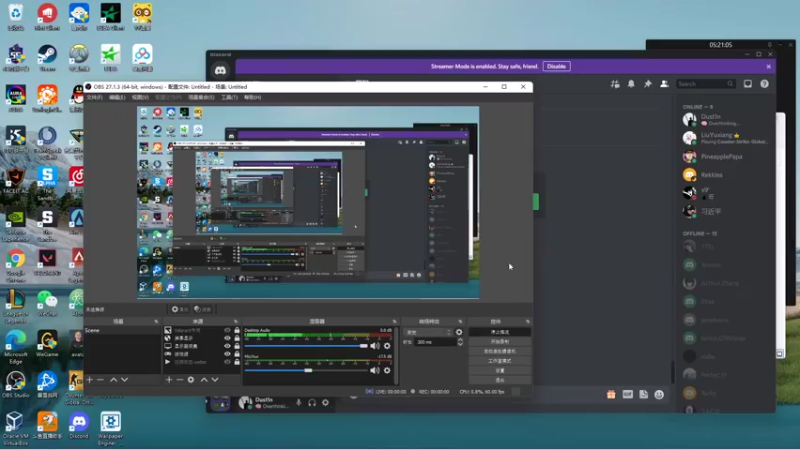The image size is (800, 450).
Task: Move scene up in Scenes panel
Action: click(113, 380)
